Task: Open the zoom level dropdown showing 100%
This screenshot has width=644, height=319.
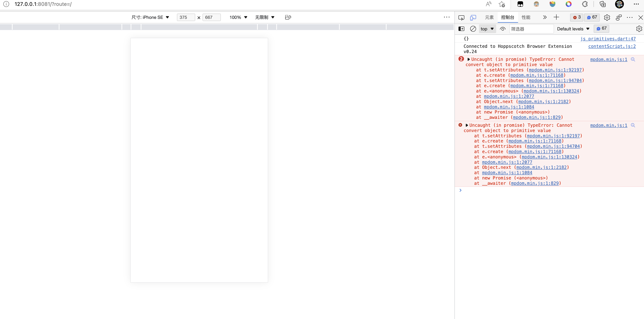Action: click(x=238, y=17)
